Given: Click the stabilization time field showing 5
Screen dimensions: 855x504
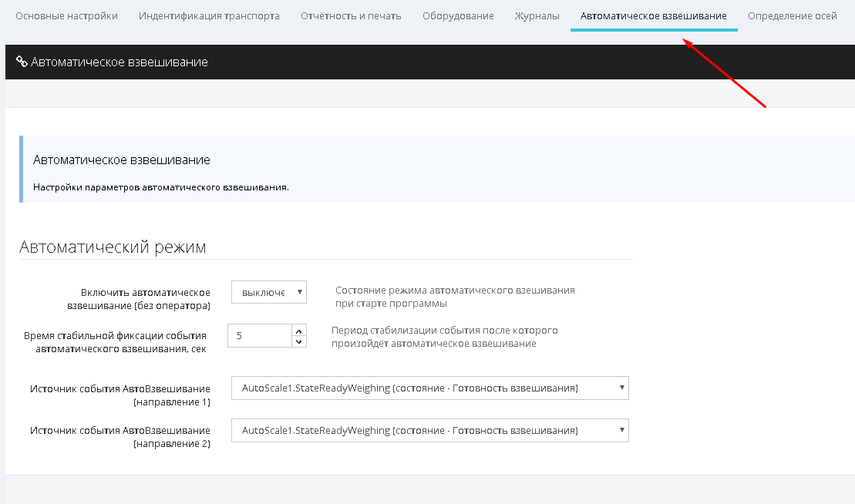Looking at the screenshot, I should 260,336.
